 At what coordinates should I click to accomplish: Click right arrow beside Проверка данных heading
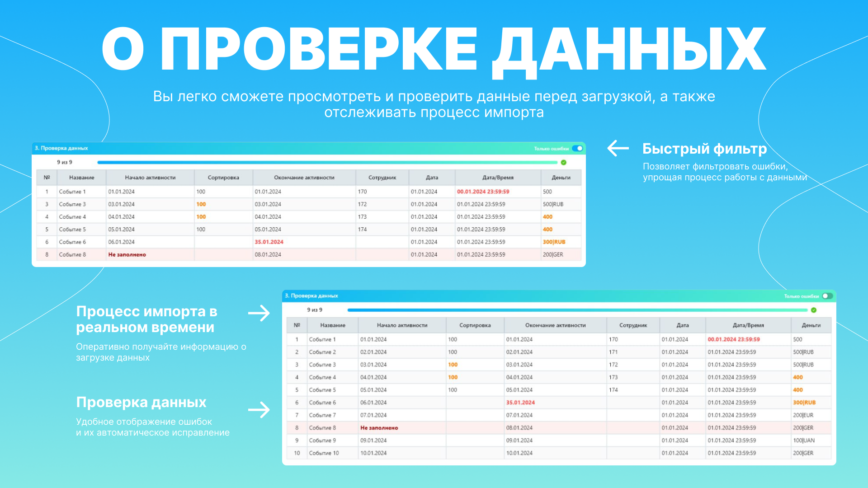[259, 410]
